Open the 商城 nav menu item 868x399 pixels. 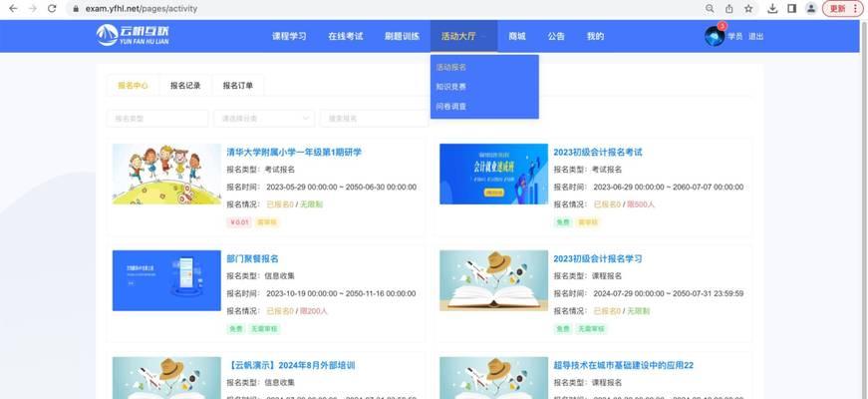pyautogui.click(x=517, y=37)
